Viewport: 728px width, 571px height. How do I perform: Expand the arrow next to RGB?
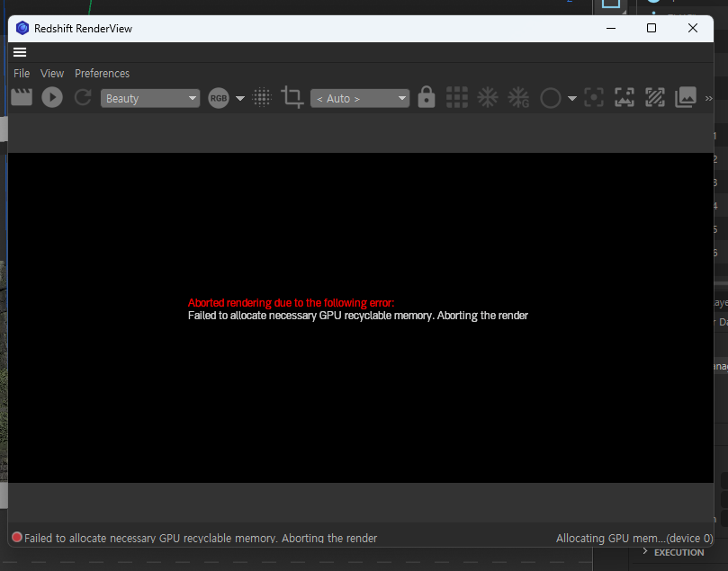[240, 98]
